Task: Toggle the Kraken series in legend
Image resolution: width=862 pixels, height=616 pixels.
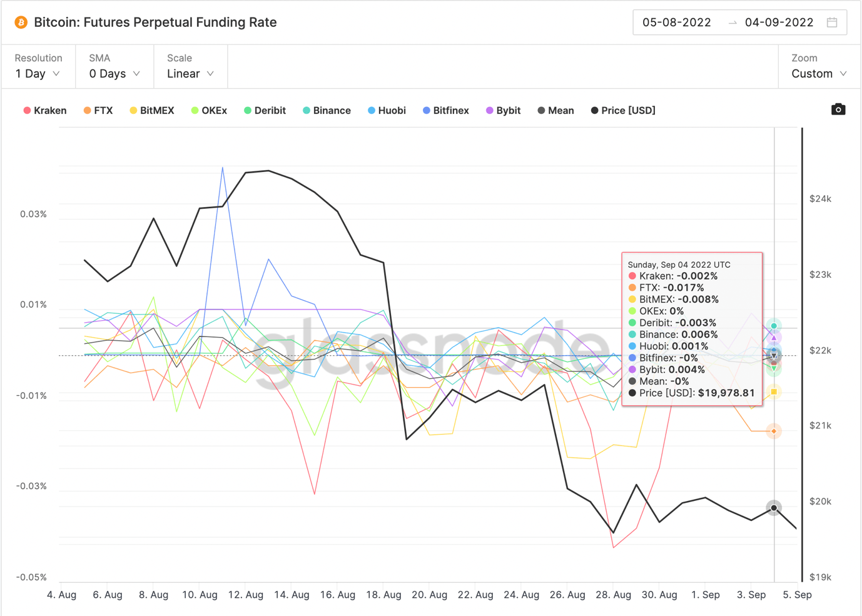Action: click(x=45, y=111)
